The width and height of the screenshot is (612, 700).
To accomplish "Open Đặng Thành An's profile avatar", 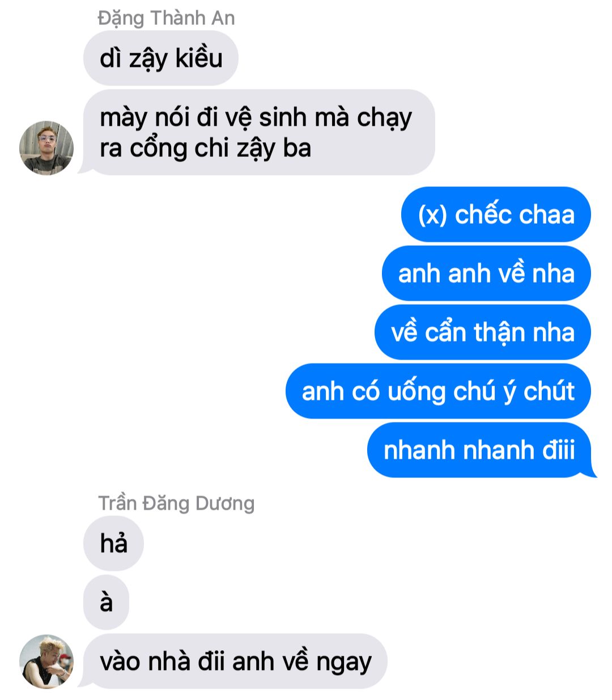I will point(46,147).
